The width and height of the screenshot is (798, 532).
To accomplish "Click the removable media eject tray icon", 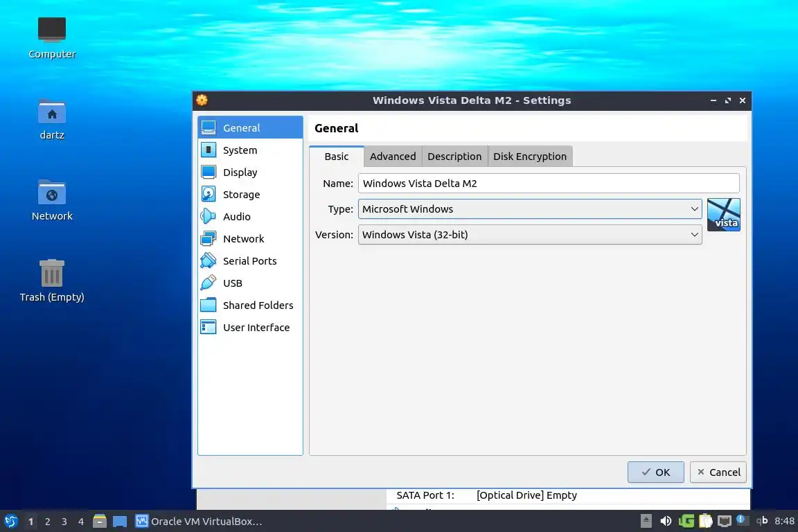I will (646, 521).
